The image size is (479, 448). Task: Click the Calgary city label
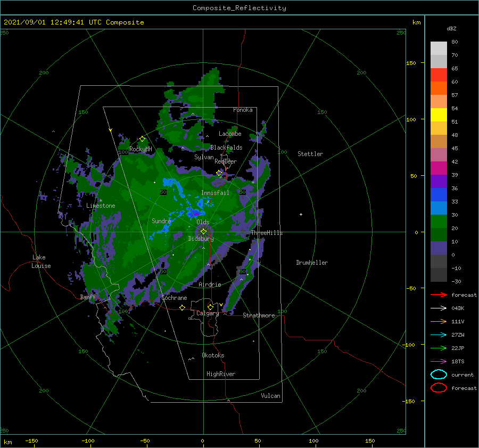pos(208,313)
